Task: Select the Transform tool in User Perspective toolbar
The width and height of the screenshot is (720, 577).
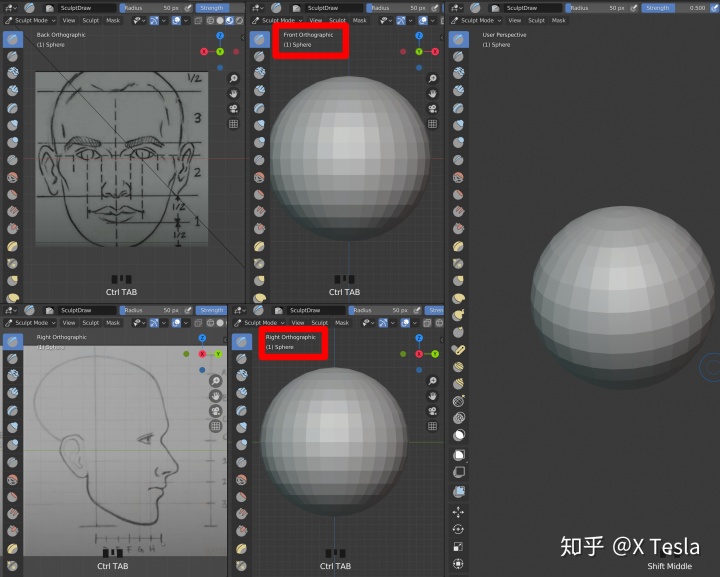Action: pos(458,564)
